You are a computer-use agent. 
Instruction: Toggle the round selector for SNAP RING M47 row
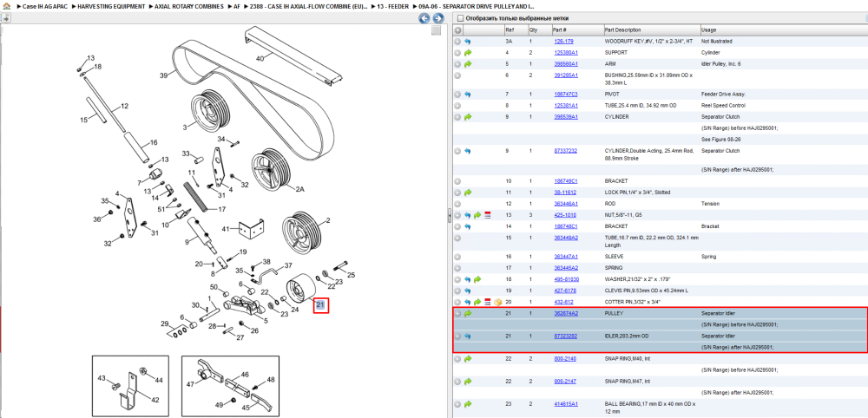[457, 382]
